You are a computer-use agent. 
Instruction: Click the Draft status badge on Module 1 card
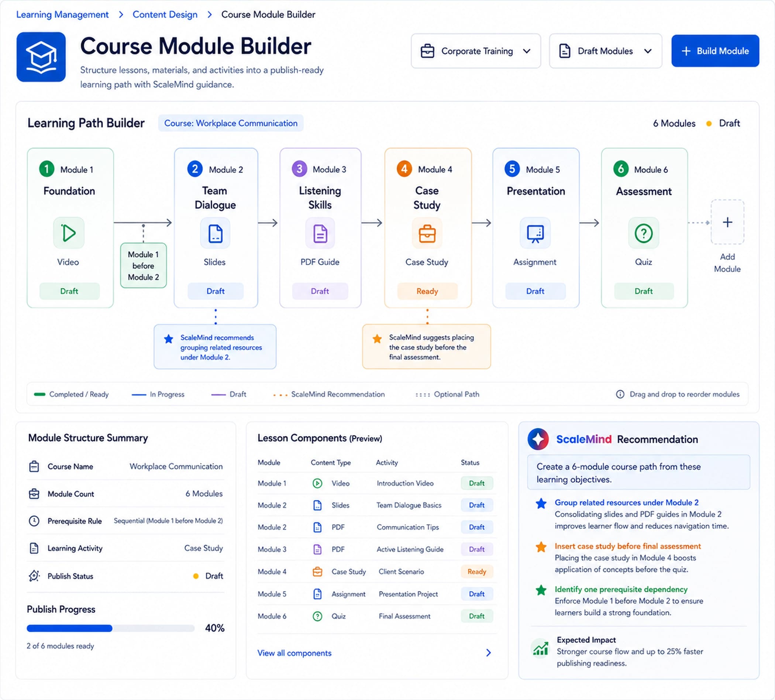tap(69, 291)
